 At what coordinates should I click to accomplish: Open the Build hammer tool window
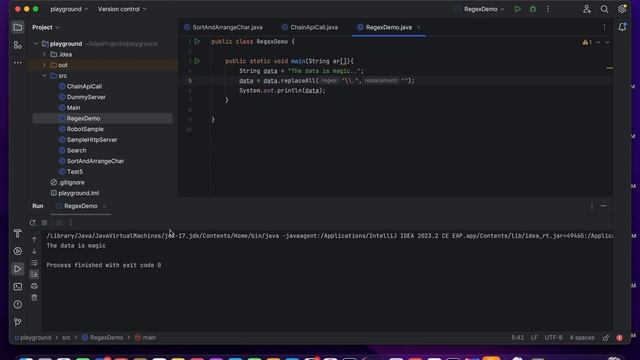click(x=18, y=233)
